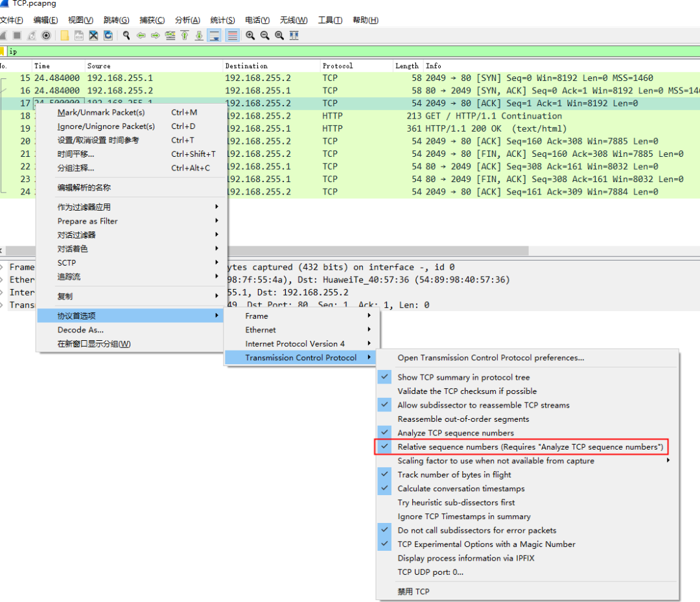
Task: Zoom out on packet text
Action: (x=264, y=35)
